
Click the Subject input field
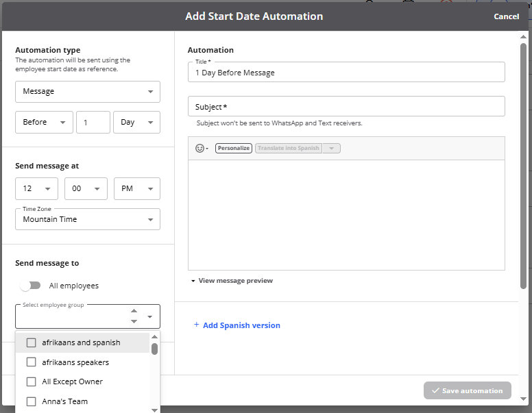[346, 106]
